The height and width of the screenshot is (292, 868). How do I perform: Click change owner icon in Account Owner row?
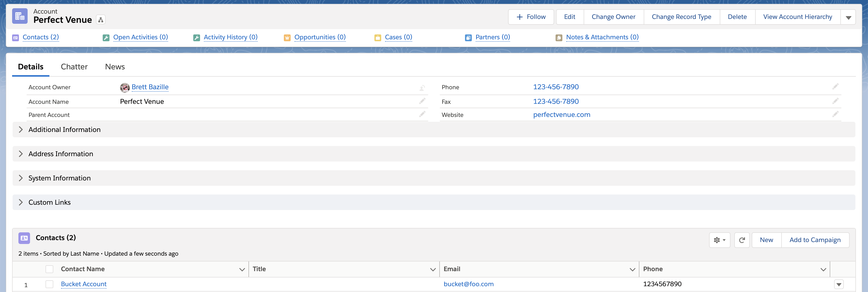422,88
